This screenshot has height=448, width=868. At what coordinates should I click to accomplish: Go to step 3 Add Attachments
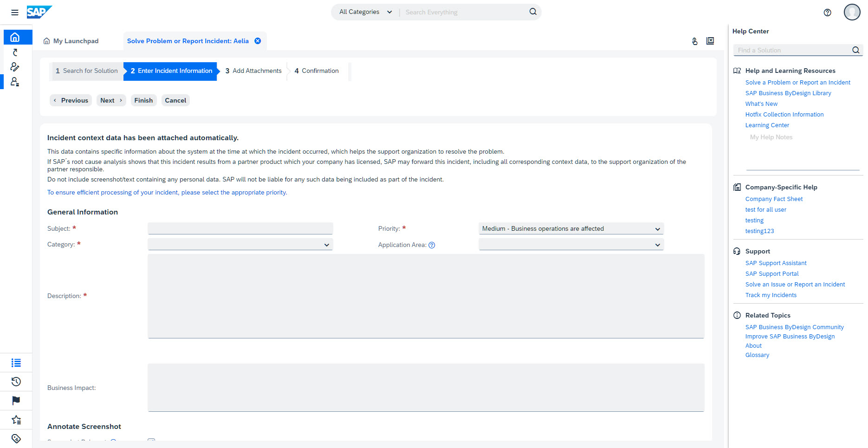pos(253,71)
